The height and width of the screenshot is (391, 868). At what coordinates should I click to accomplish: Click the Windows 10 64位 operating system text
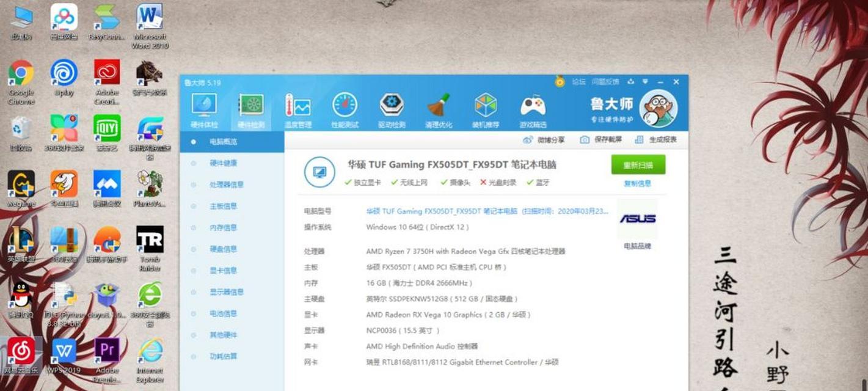[418, 227]
